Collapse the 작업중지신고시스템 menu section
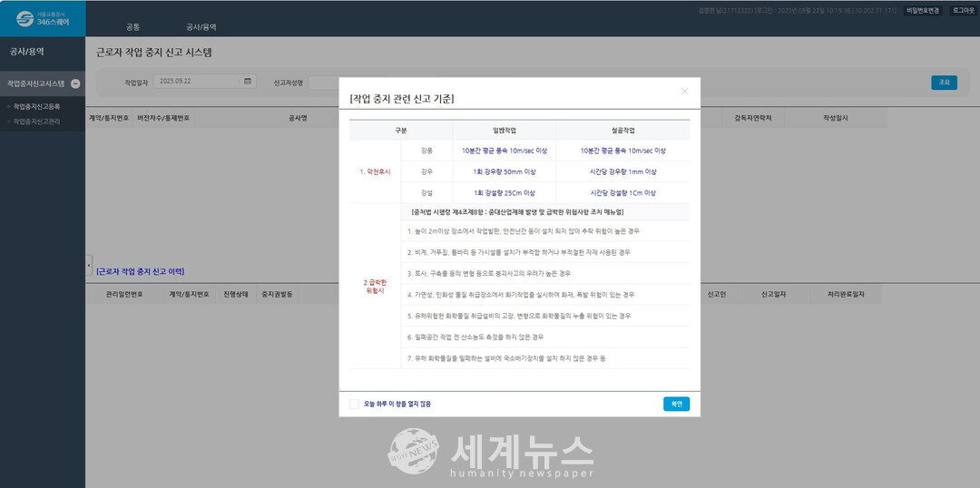The height and width of the screenshot is (488, 980). pyautogui.click(x=75, y=83)
